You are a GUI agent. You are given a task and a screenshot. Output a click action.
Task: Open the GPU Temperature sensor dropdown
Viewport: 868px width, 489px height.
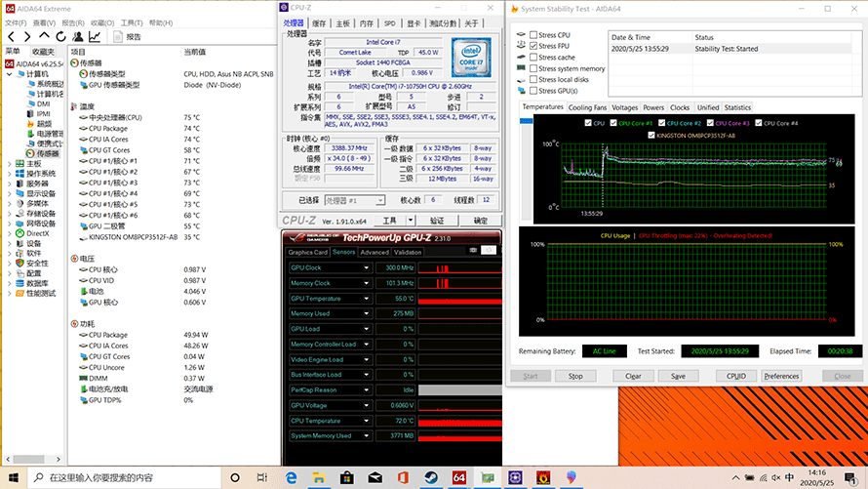click(x=367, y=299)
